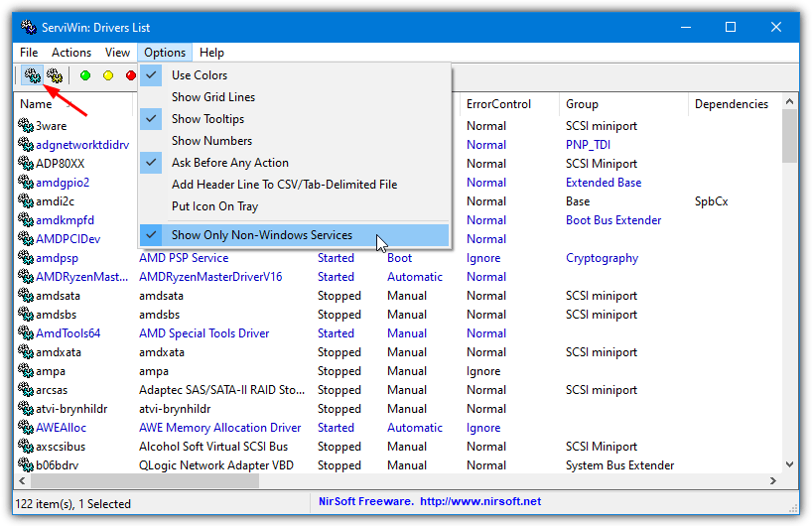Click the System Bus Extender cell
Image resolution: width=812 pixels, height=526 pixels.
pyautogui.click(x=619, y=465)
